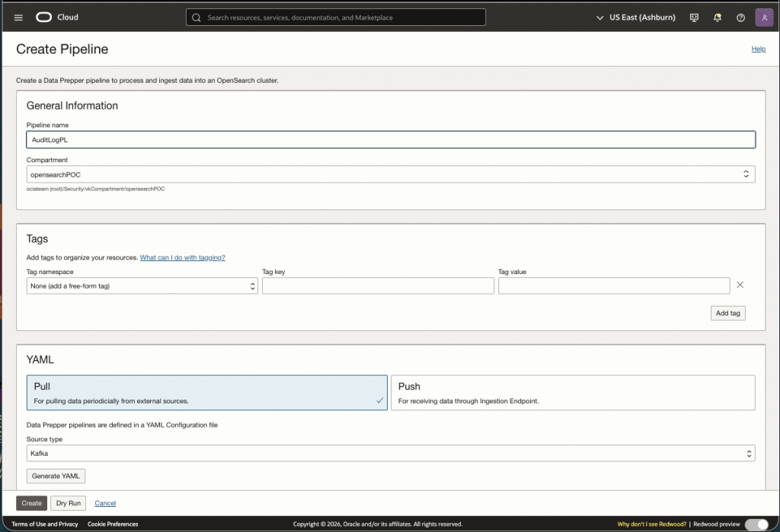Open the 'What can I do with tagging?' link
The width and height of the screenshot is (780, 532).
click(182, 258)
